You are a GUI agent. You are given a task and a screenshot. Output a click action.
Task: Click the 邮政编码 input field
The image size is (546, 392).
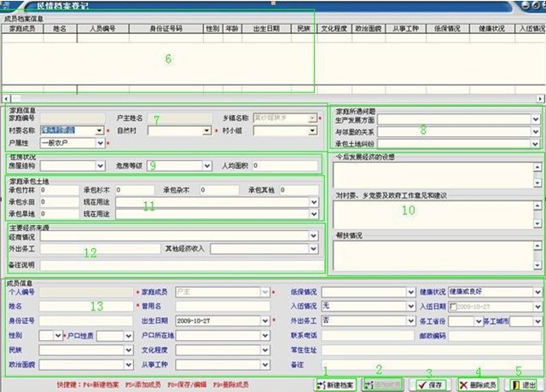pos(495,336)
